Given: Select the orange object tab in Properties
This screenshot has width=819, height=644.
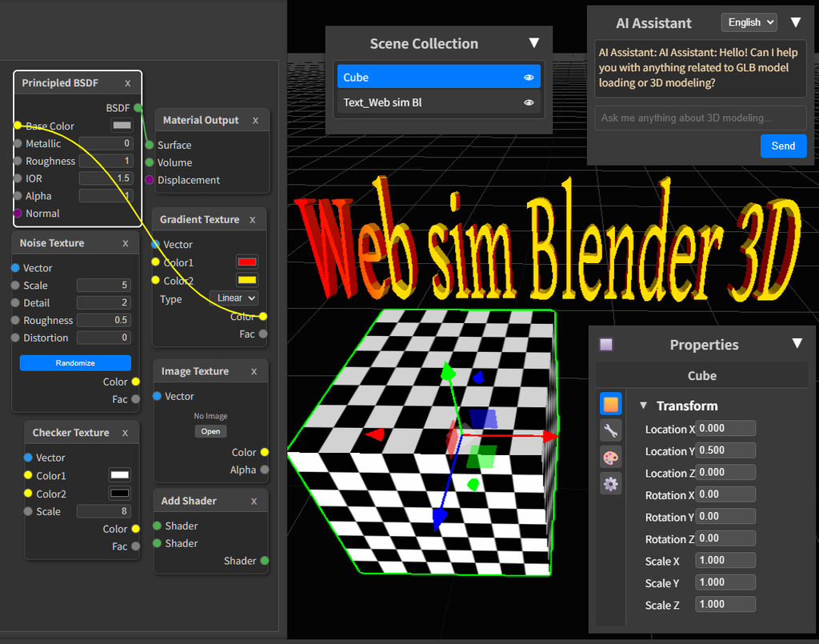Looking at the screenshot, I should click(610, 404).
